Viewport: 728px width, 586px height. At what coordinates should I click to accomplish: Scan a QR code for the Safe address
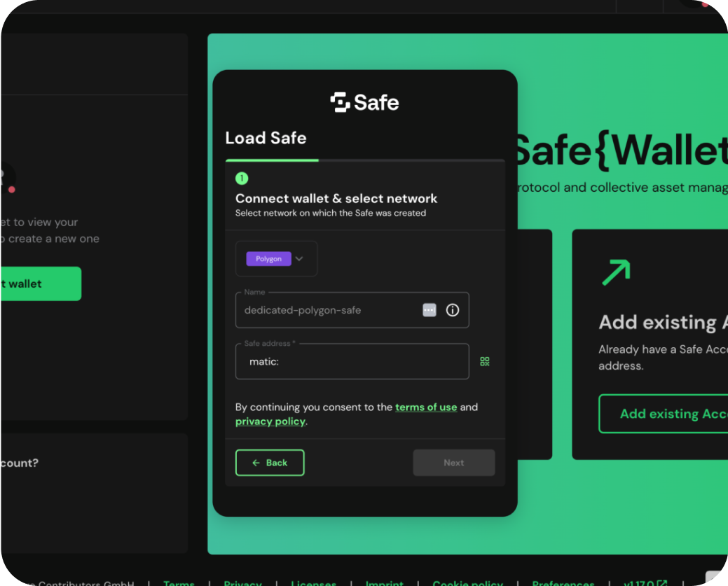click(485, 361)
